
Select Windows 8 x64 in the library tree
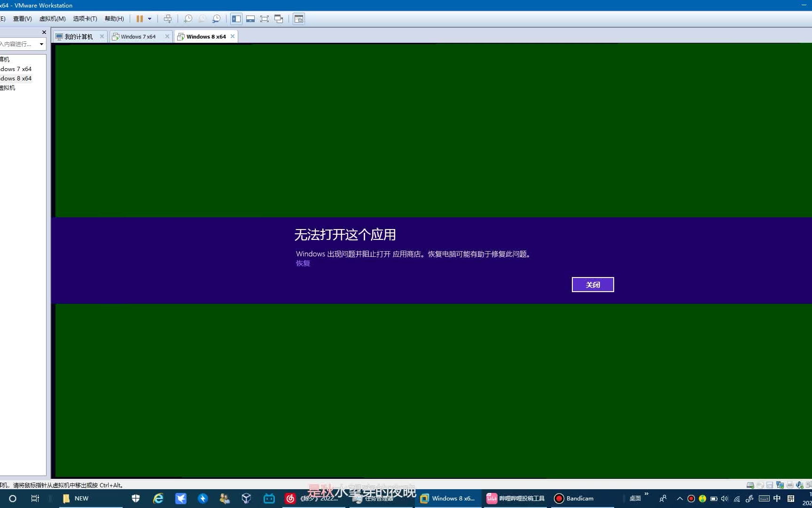tap(16, 79)
